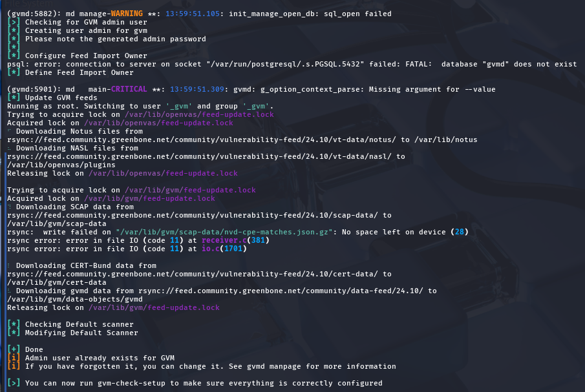This screenshot has width=585, height=392.
Task: Click the receiver.c source file reference
Action: tap(224, 240)
